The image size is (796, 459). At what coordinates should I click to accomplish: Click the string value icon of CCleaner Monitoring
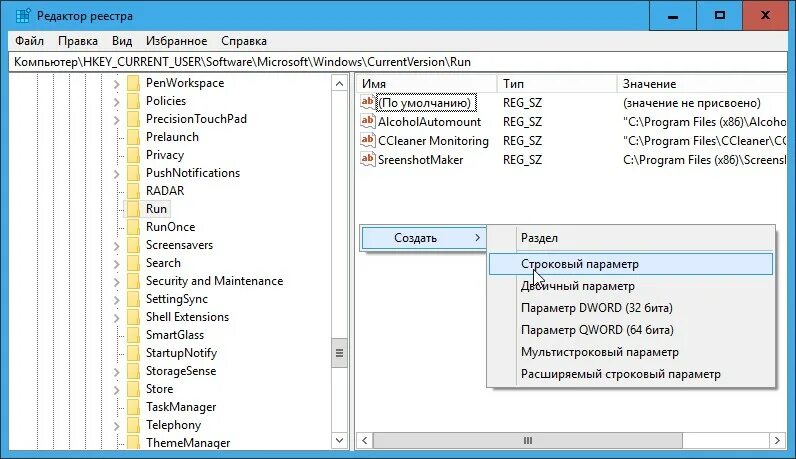(368, 140)
